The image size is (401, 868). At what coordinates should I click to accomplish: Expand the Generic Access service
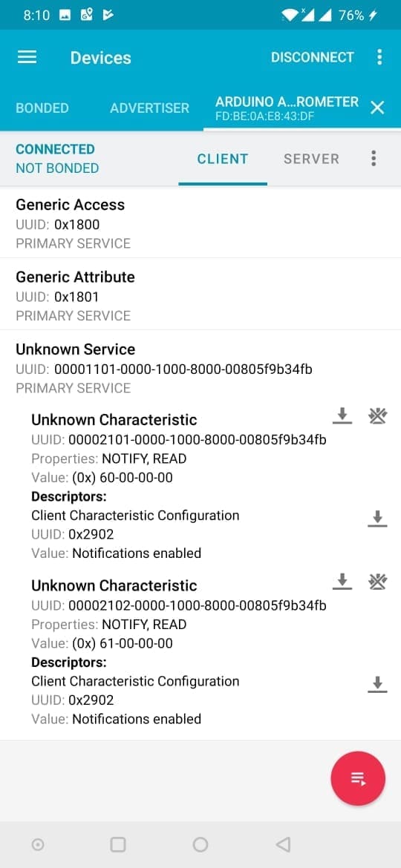(200, 223)
